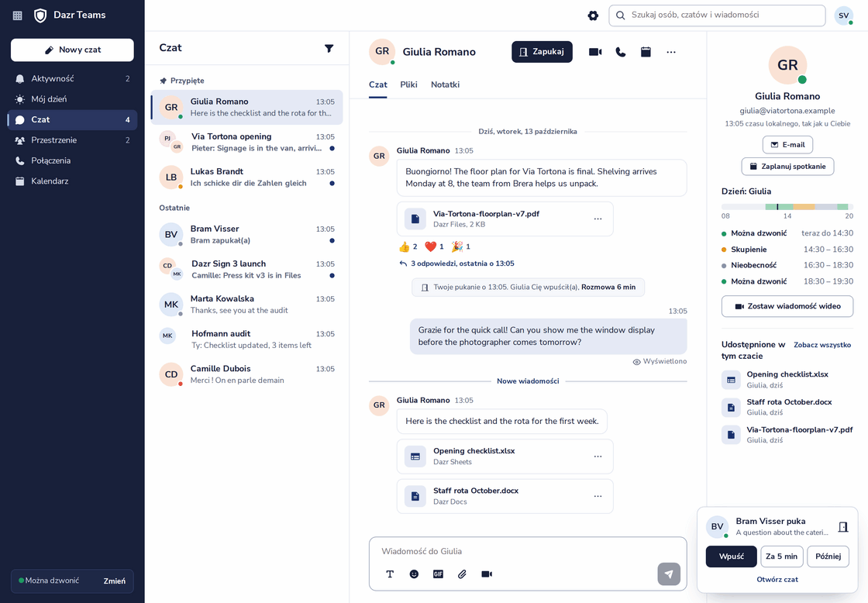Open Lukas Brandt chat in list
868x603 pixels.
click(247, 177)
